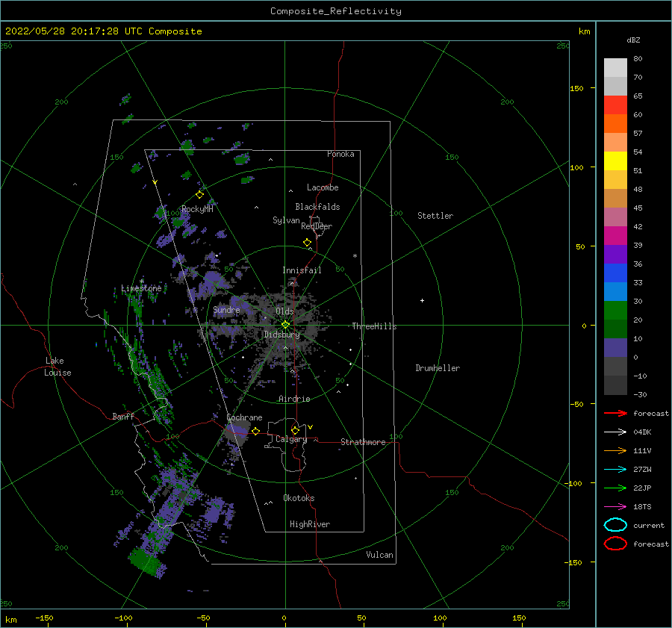Click the Sylvan label
The image size is (672, 628).
pyautogui.click(x=286, y=220)
